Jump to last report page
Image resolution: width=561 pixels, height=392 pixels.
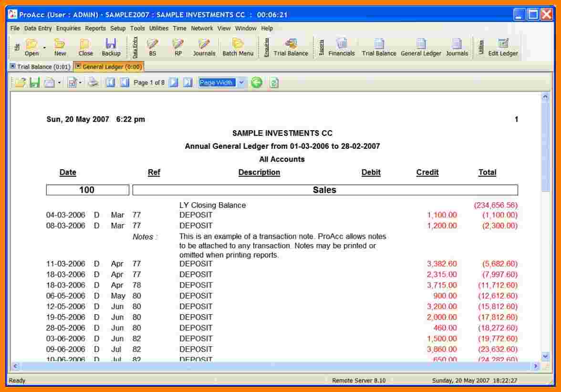pyautogui.click(x=187, y=83)
